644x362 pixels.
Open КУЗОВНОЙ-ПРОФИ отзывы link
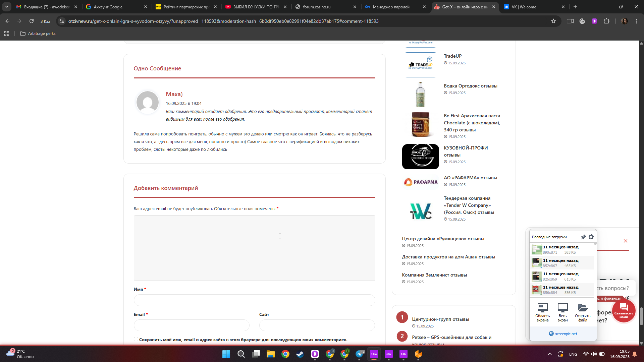point(466,151)
